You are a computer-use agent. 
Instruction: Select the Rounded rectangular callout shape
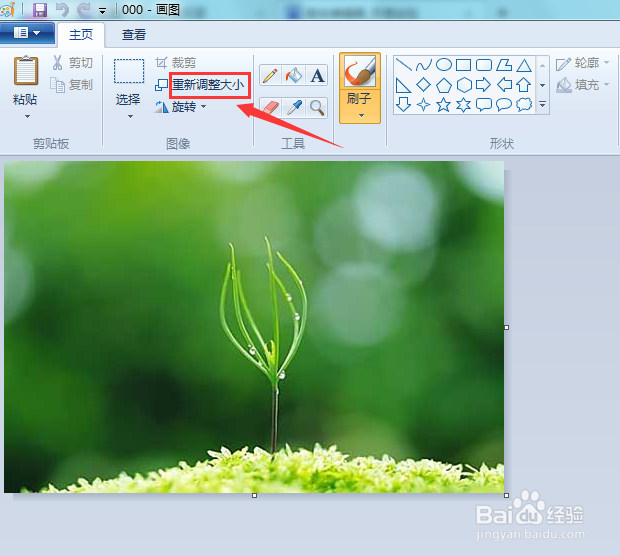pos(484,104)
